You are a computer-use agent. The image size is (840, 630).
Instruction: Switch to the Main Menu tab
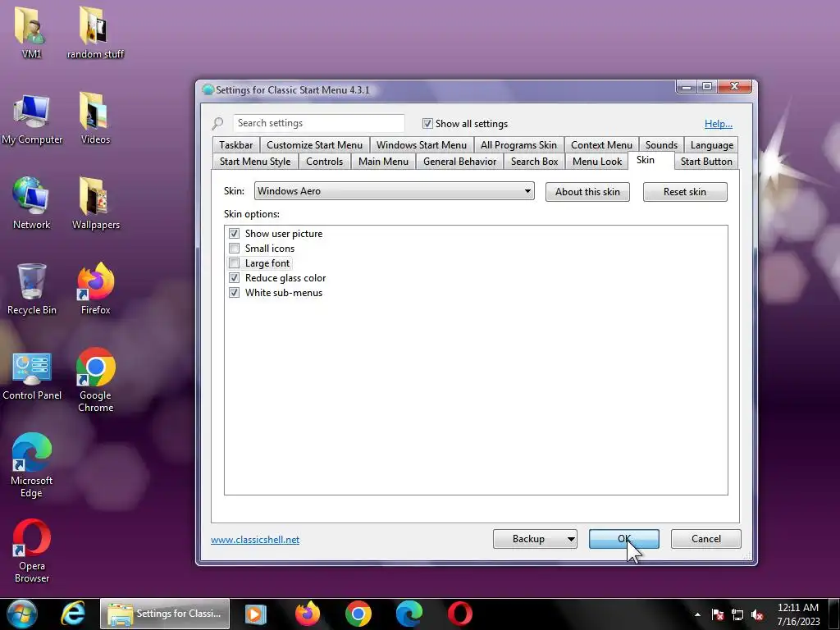tap(383, 162)
